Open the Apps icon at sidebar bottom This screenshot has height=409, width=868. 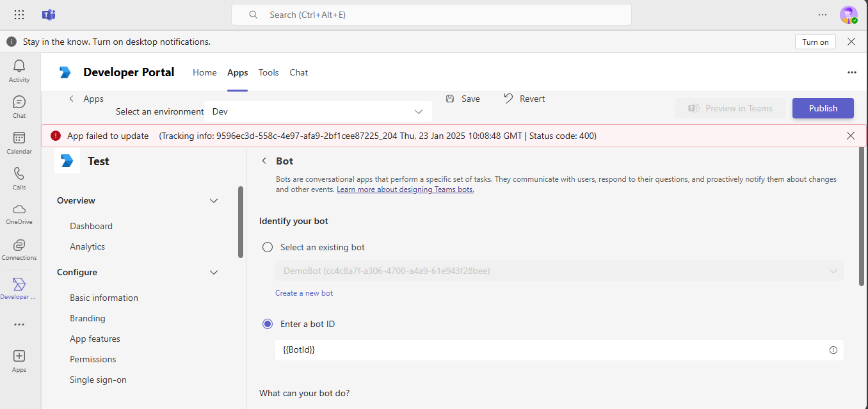19,360
